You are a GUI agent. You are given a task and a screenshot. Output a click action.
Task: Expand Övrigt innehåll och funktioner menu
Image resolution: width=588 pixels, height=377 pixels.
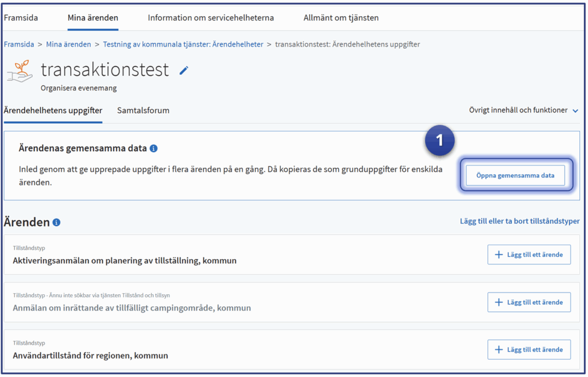(x=518, y=110)
